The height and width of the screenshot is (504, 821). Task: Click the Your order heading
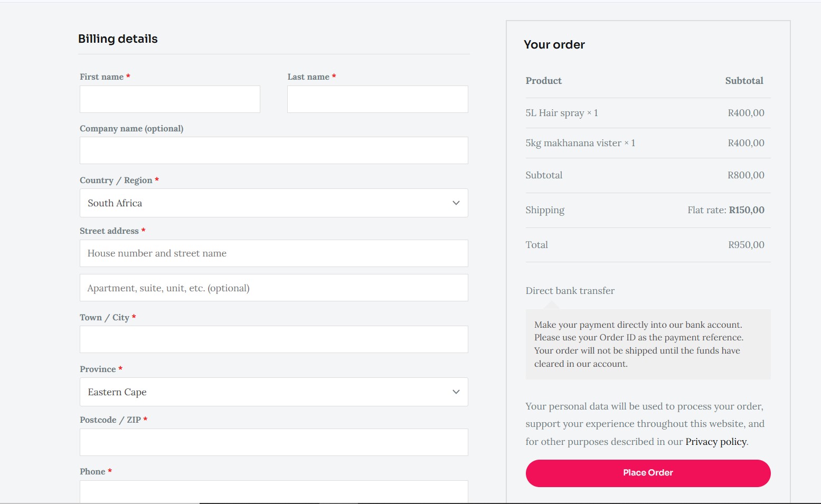click(x=554, y=45)
